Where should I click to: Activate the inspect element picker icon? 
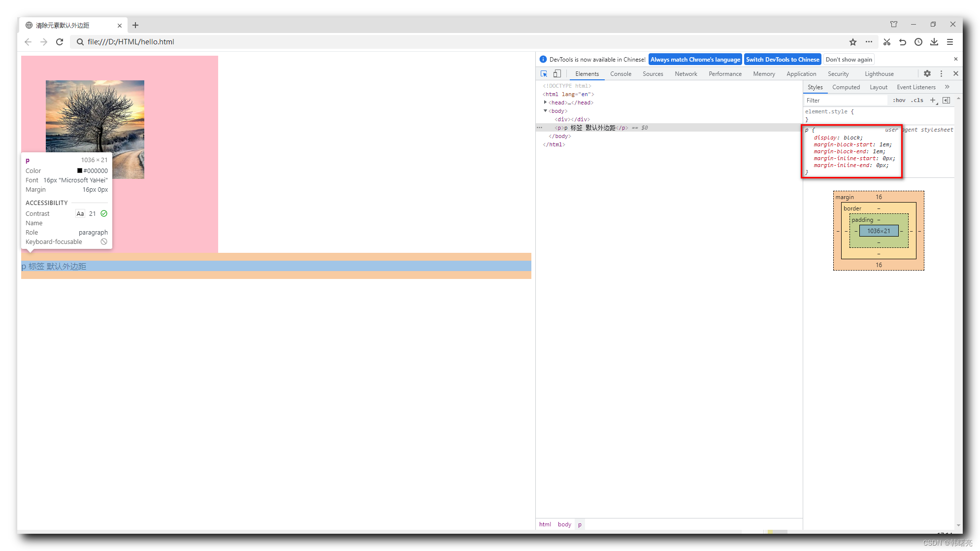pos(544,73)
